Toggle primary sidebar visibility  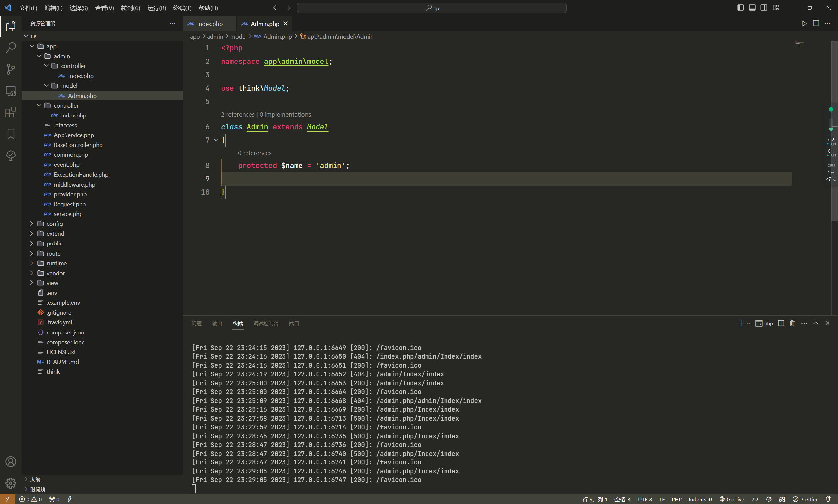740,8
